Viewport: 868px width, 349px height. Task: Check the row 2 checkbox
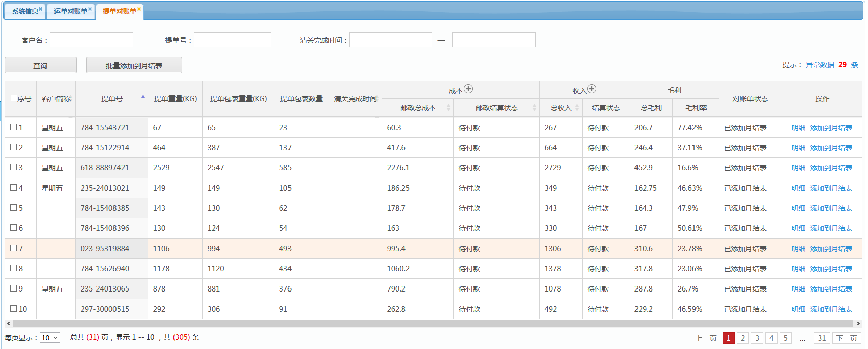click(x=14, y=147)
